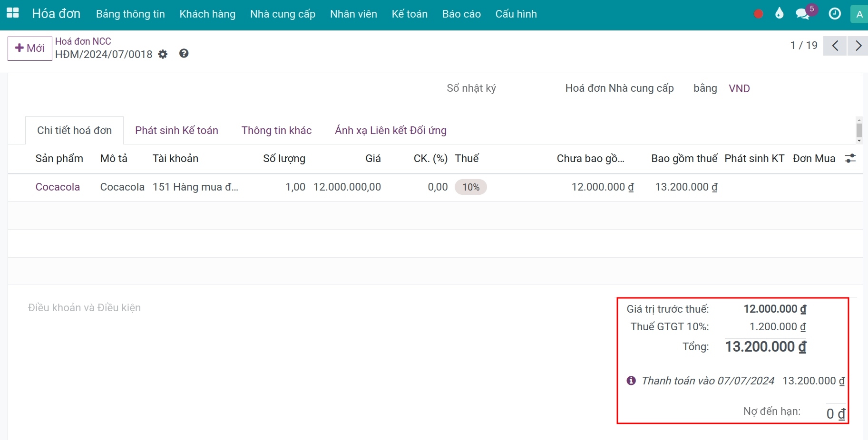The height and width of the screenshot is (440, 868).
Task: Click the VND currency link
Action: 739,88
